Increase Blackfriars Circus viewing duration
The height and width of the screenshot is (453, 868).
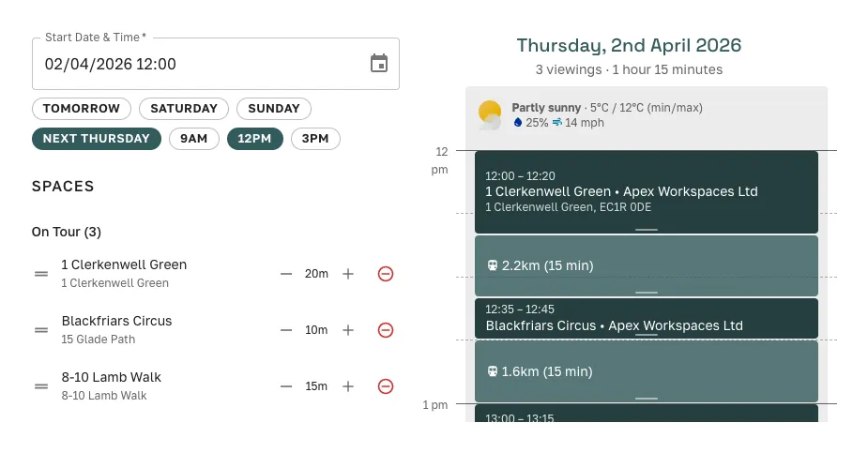pyautogui.click(x=348, y=330)
